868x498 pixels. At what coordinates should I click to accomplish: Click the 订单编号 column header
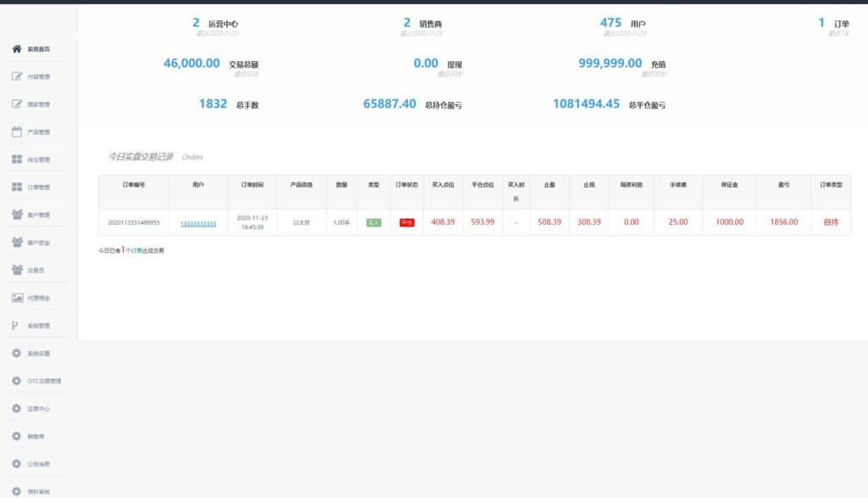(x=133, y=185)
